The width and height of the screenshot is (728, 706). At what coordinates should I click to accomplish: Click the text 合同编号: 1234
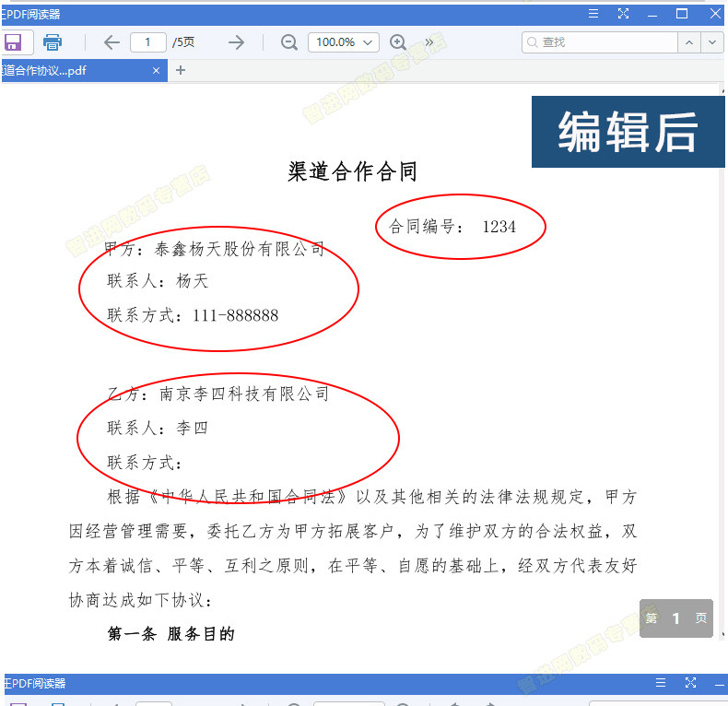pyautogui.click(x=452, y=227)
